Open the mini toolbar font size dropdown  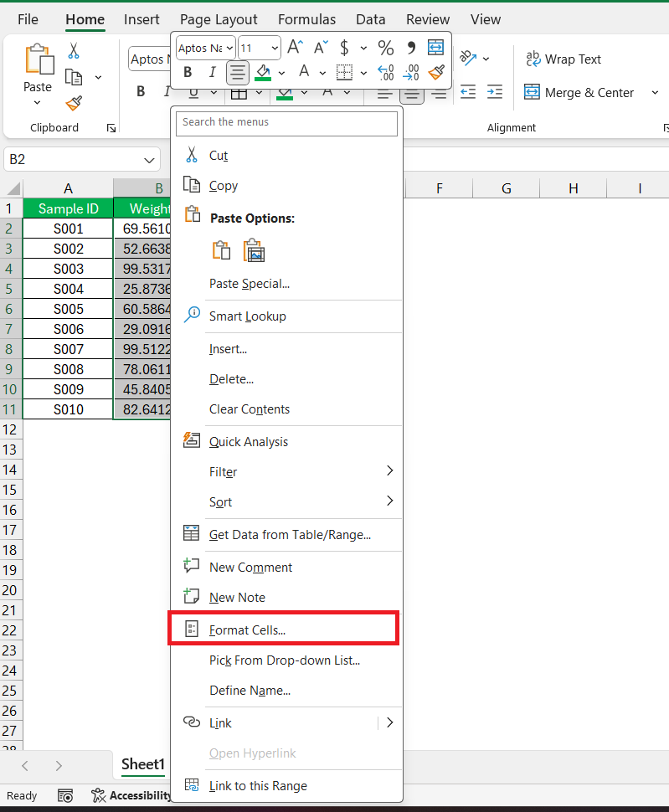(x=275, y=49)
